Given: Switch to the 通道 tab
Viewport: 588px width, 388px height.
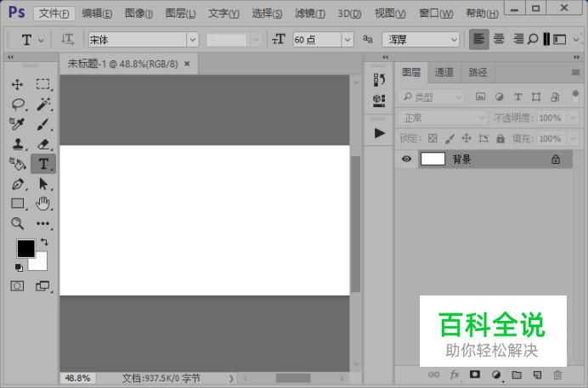Looking at the screenshot, I should (444, 72).
